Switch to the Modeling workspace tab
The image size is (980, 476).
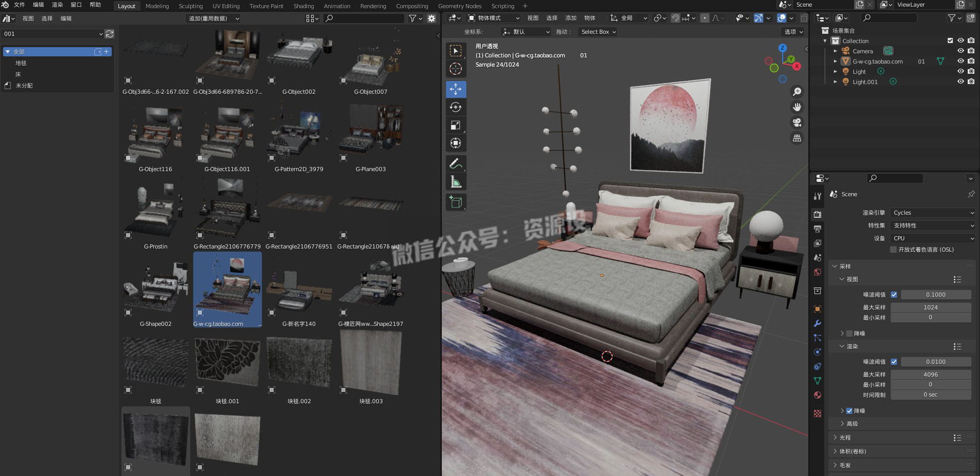pyautogui.click(x=157, y=6)
